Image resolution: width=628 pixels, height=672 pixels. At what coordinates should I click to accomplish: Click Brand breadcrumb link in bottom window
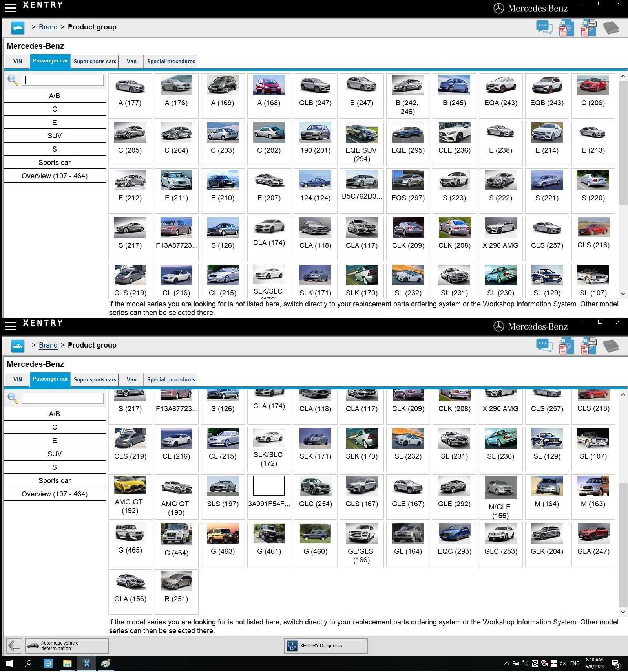48,345
